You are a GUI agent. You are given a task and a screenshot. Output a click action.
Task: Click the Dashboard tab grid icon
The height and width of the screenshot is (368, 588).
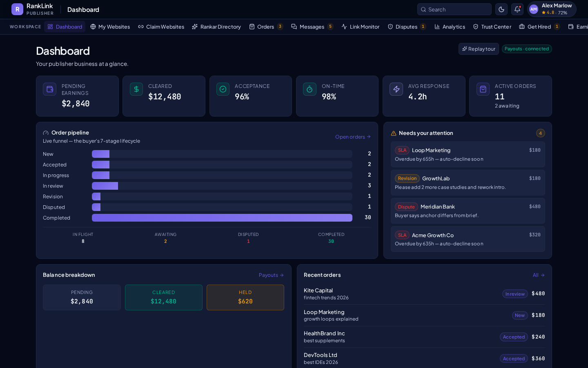coord(50,27)
